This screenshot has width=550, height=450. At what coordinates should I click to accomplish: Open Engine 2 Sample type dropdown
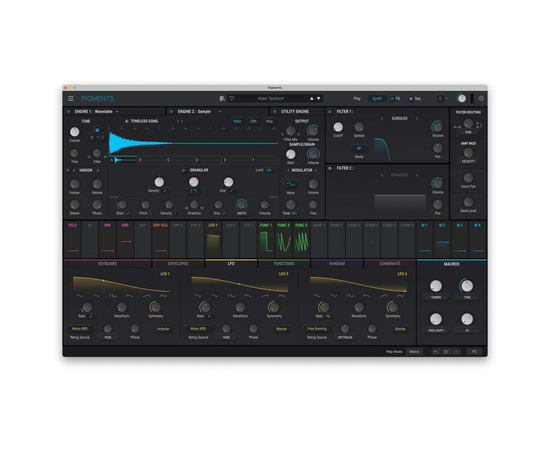(x=220, y=112)
